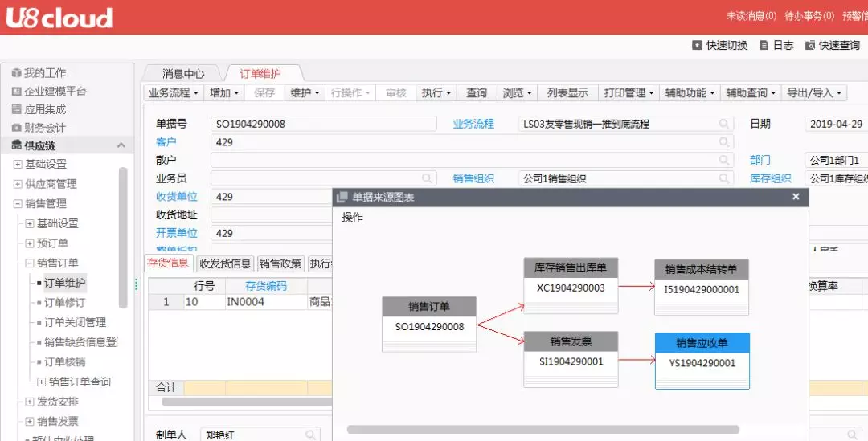
Task: Select the 销售应收单 YS1904290001 node
Action: coord(702,361)
